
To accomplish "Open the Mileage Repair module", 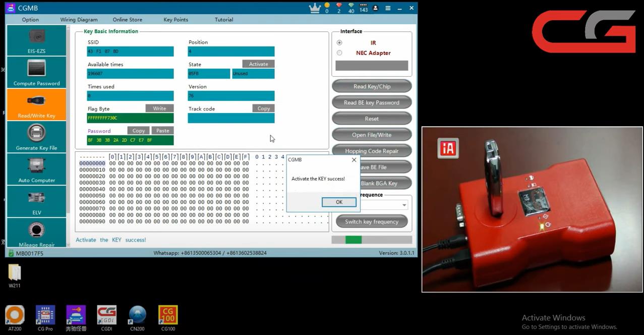I will click(36, 233).
